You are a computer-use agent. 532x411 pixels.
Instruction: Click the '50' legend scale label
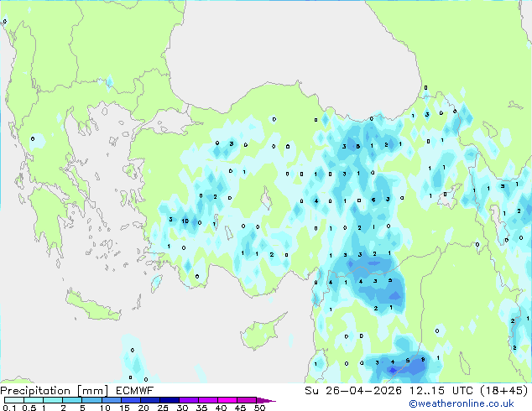click(x=259, y=408)
